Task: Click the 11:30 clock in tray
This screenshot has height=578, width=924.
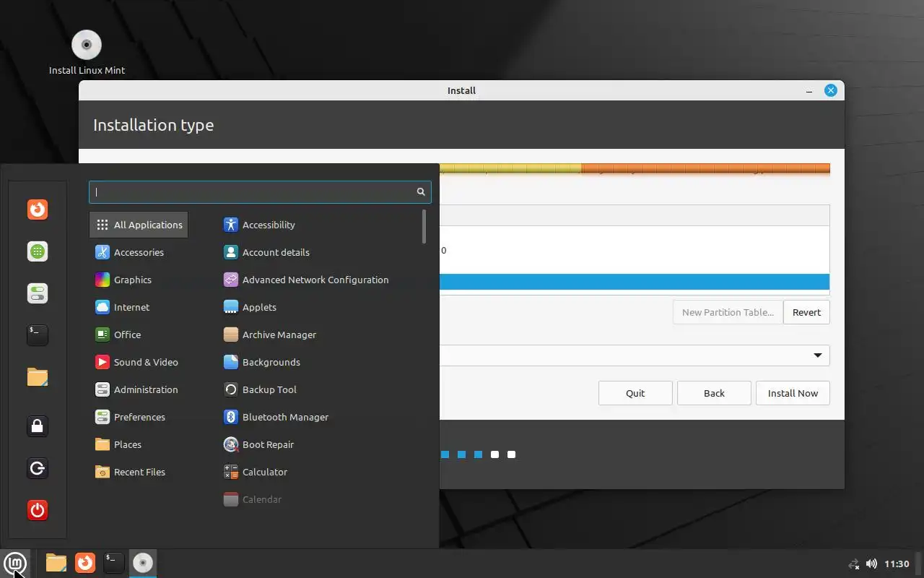Action: (x=897, y=564)
